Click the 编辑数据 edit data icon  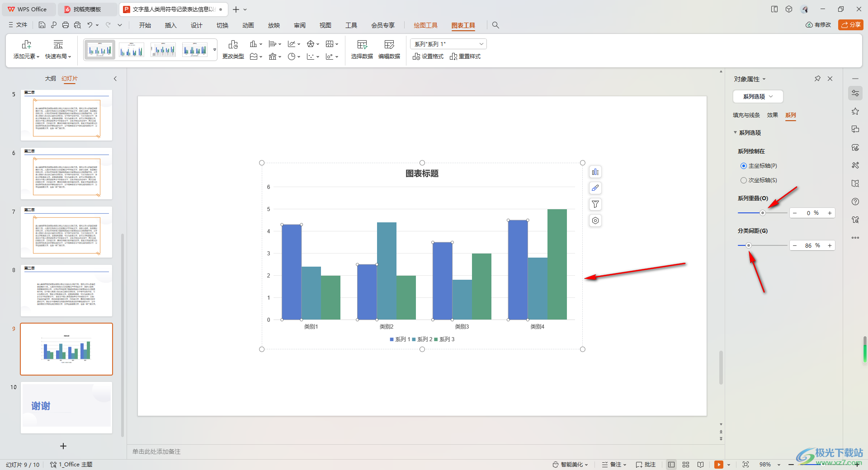[389, 50]
